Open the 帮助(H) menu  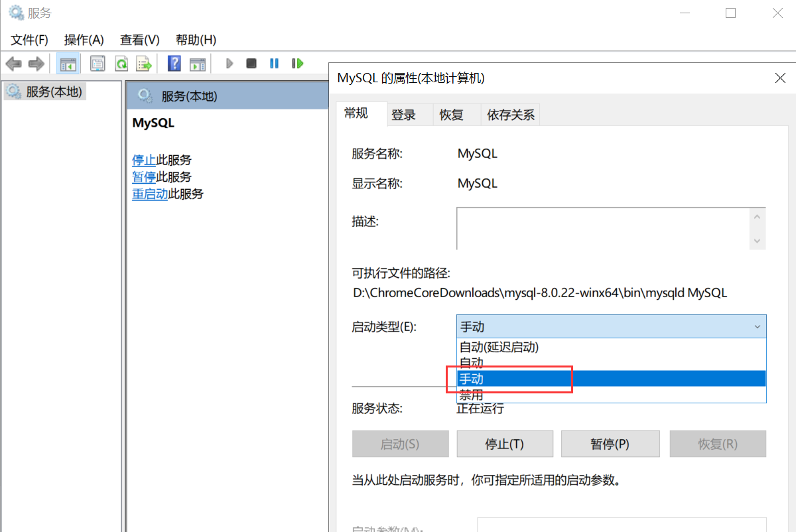(x=196, y=40)
